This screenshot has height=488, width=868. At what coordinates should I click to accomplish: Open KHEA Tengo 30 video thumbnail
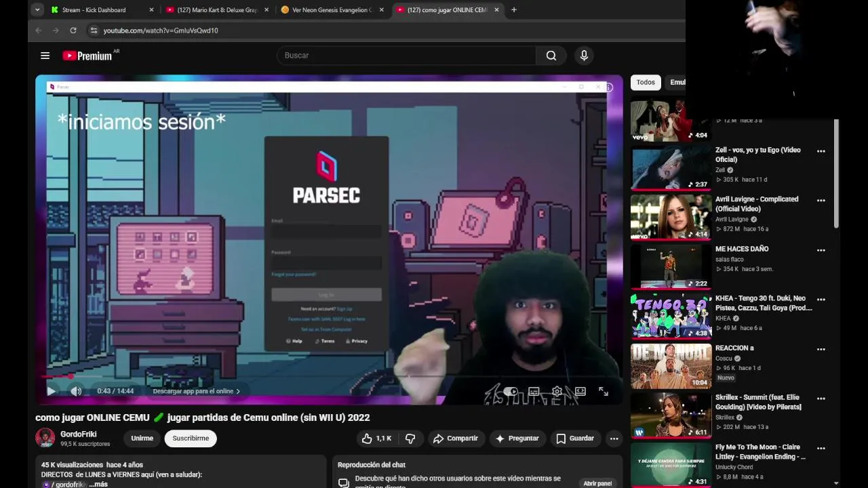[x=671, y=316]
